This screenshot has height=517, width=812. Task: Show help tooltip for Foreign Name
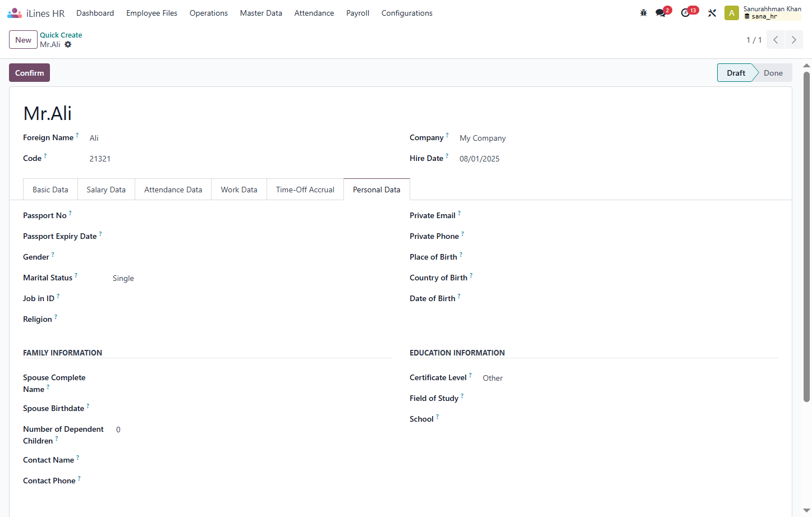tap(77, 135)
